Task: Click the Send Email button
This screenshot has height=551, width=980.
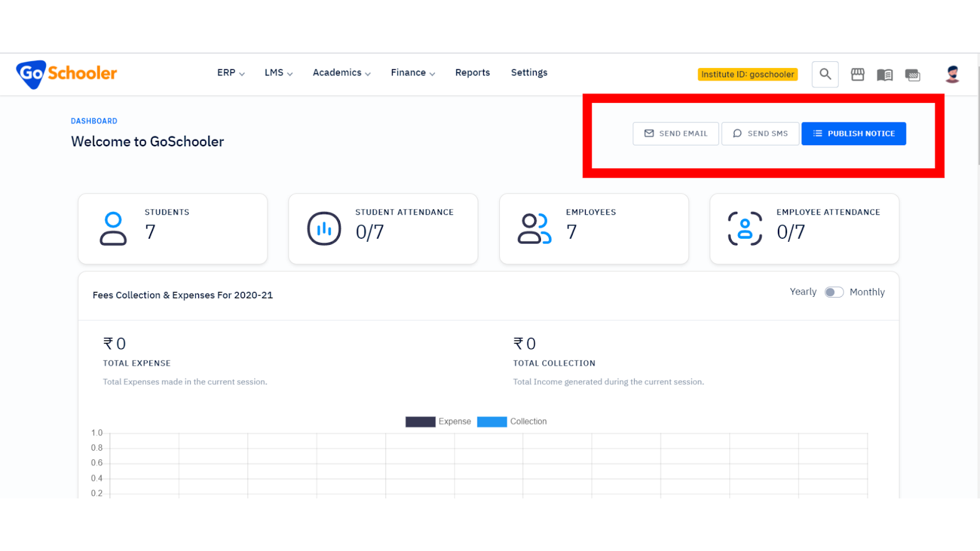Action: pyautogui.click(x=676, y=133)
